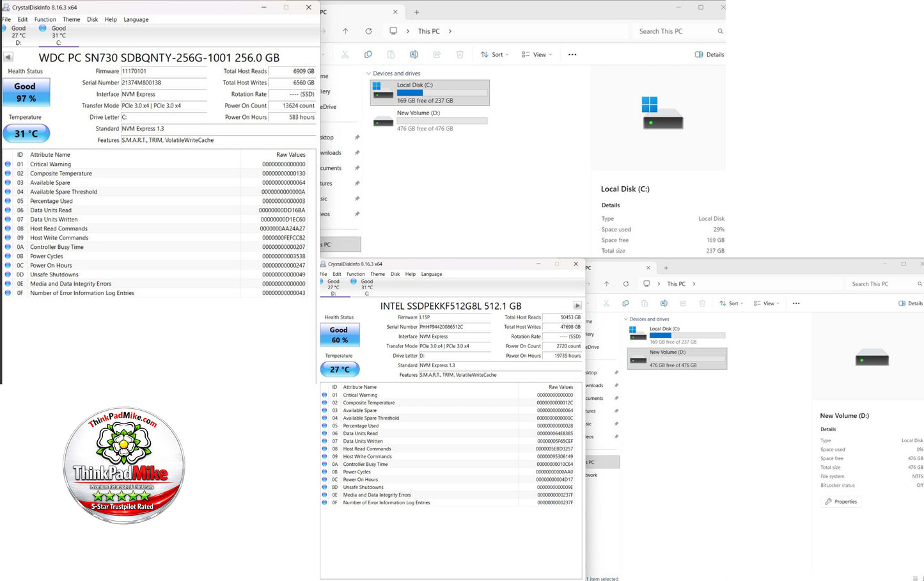Click Refresh in Explorer with Local Disk selected
The height and width of the screenshot is (581, 924).
point(368,31)
